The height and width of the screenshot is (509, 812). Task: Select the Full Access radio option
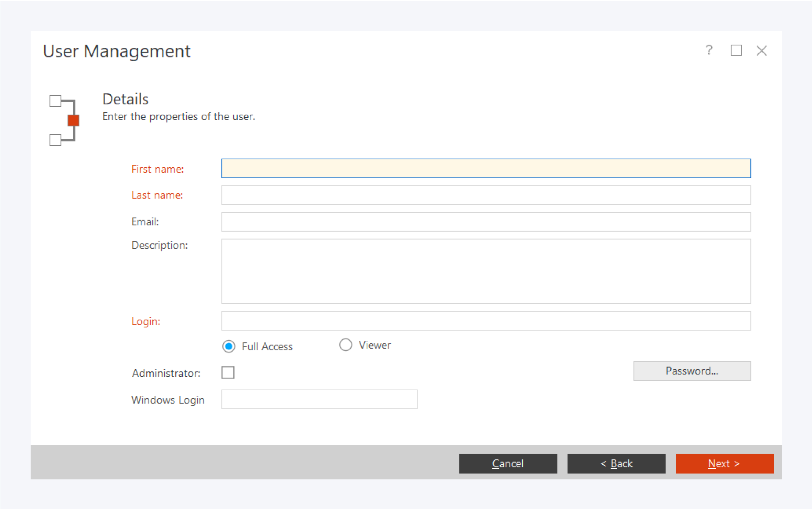click(x=229, y=346)
